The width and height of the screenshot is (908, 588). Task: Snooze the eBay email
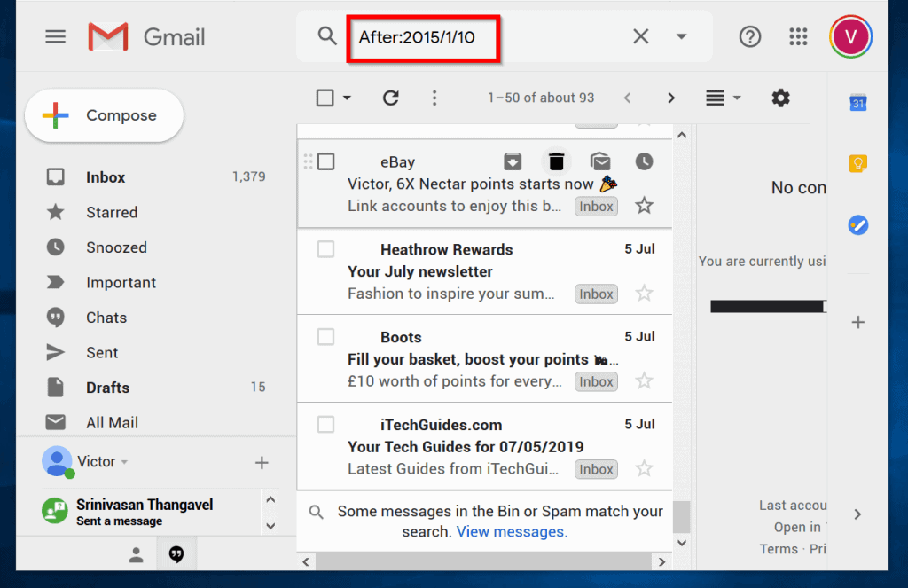[x=644, y=161]
